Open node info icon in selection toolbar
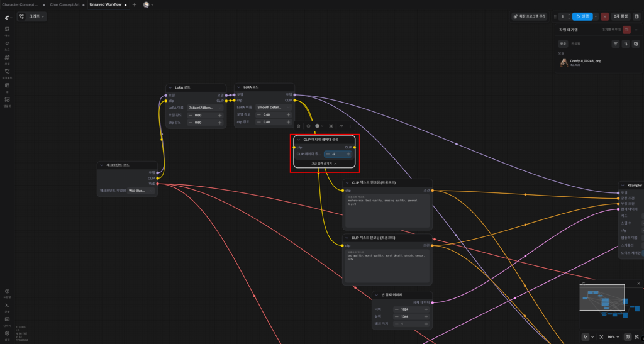 [308, 126]
